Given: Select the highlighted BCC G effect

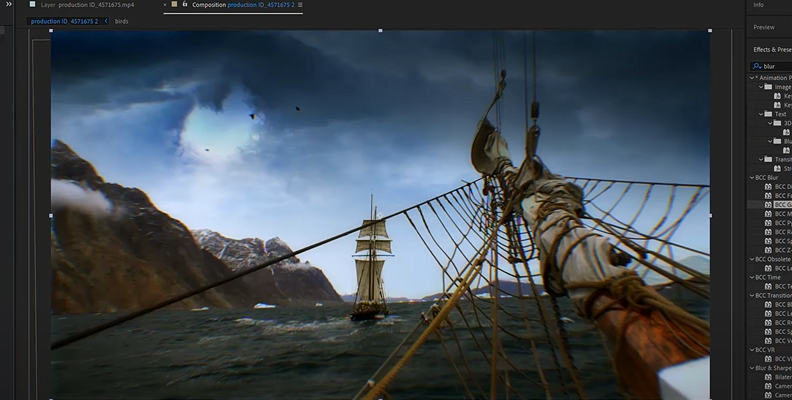Looking at the screenshot, I should pos(782,205).
